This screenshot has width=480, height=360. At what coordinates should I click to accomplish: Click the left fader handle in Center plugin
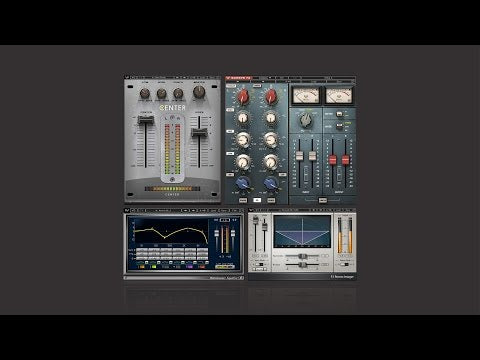click(146, 120)
